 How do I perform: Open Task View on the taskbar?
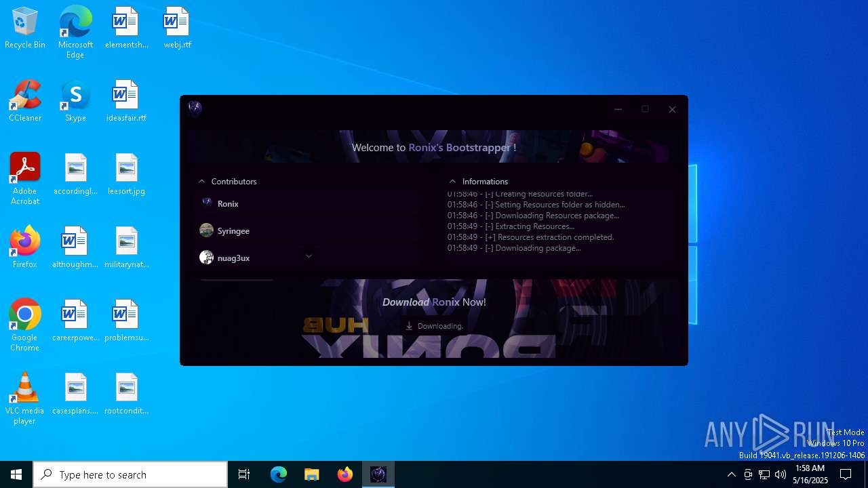point(244,474)
